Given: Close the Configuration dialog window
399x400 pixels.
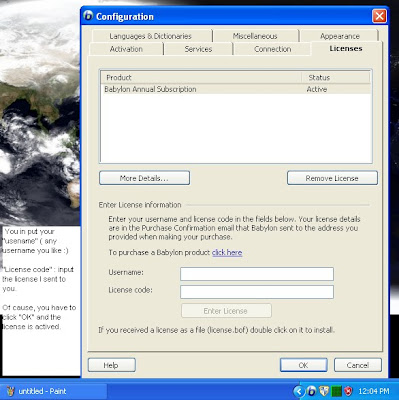Looking at the screenshot, I should (x=379, y=16).
